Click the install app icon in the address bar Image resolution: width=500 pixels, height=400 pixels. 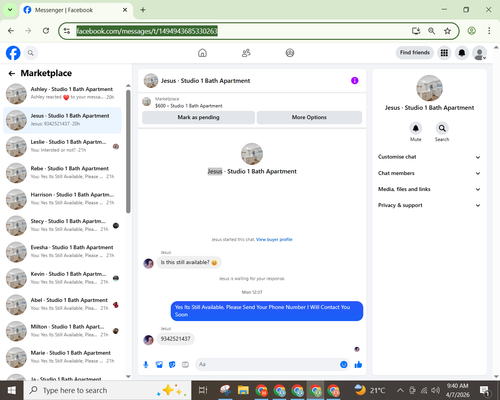click(416, 31)
